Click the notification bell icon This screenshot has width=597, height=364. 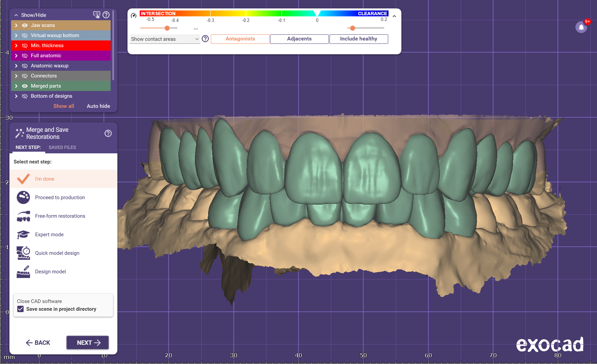point(581,27)
